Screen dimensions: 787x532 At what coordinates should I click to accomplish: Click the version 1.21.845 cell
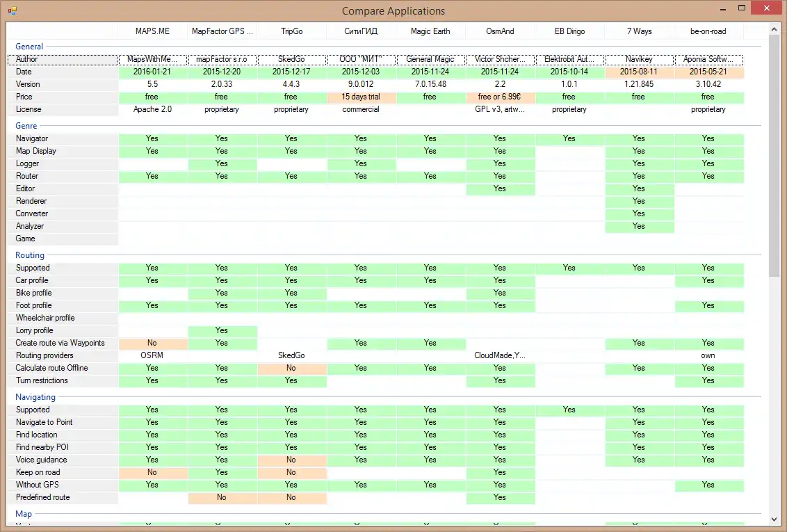639,84
